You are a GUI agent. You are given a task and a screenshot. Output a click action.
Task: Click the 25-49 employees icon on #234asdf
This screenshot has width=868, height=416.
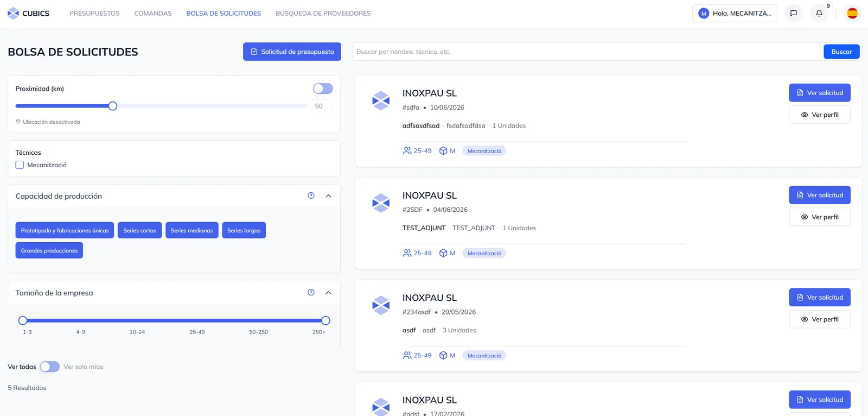pyautogui.click(x=407, y=355)
